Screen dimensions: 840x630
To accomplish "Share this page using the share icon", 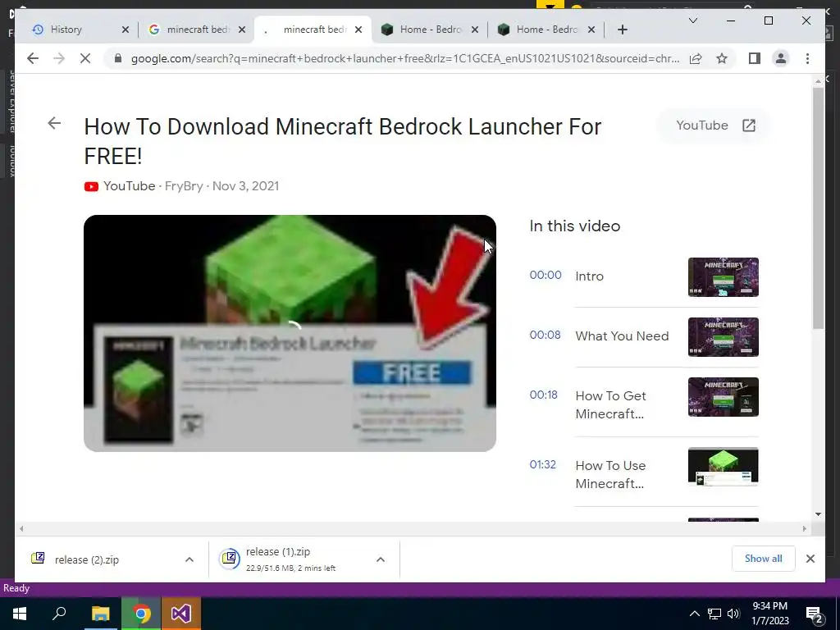I will [x=696, y=58].
